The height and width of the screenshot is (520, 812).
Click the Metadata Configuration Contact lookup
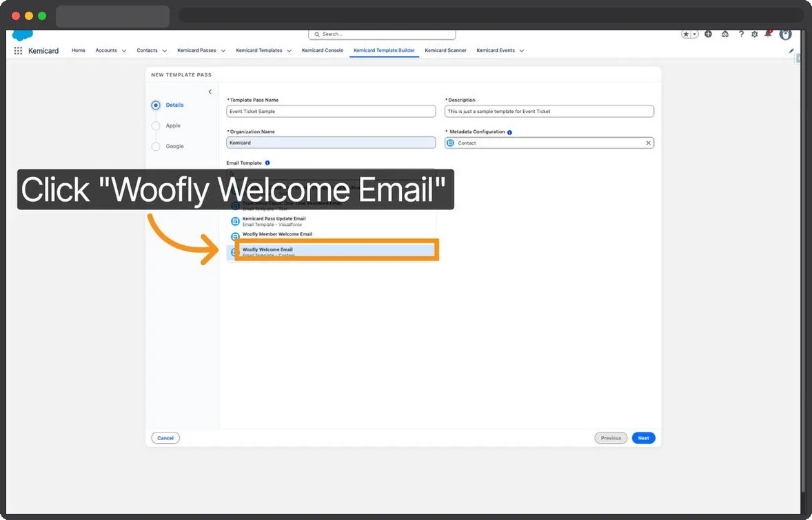coord(549,143)
